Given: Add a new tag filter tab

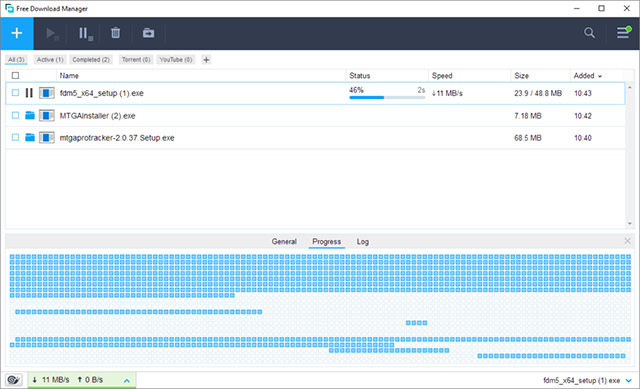Looking at the screenshot, I should pos(206,60).
